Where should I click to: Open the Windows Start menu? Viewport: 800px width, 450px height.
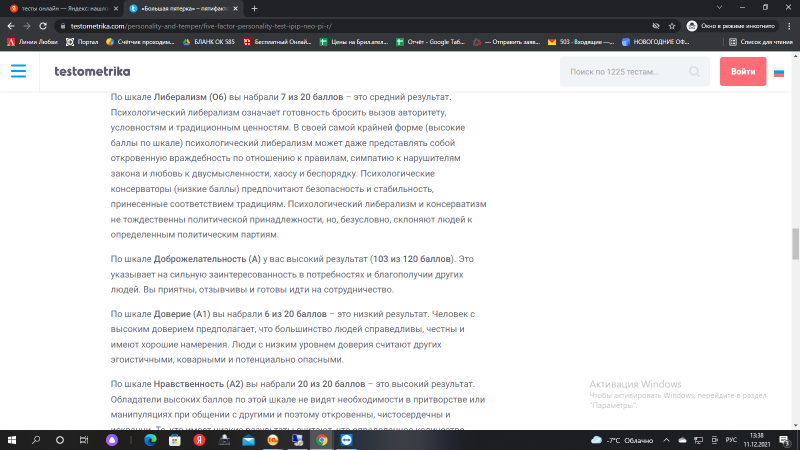click(x=12, y=440)
